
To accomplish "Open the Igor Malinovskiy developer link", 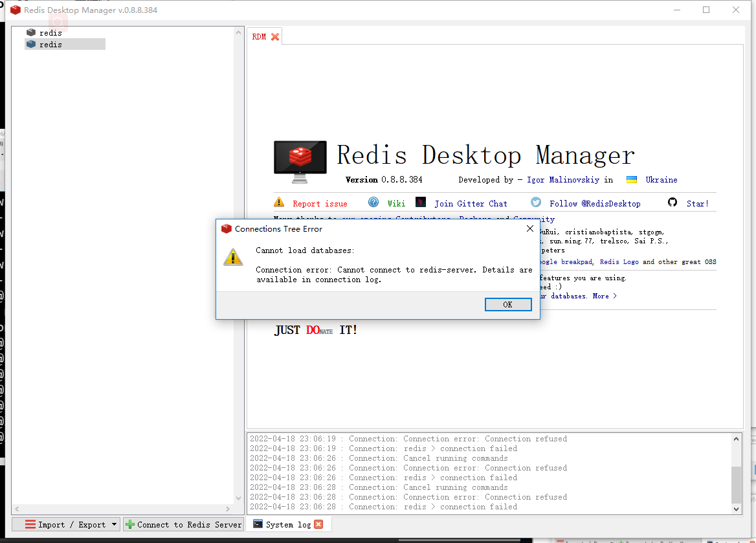I will coord(562,180).
